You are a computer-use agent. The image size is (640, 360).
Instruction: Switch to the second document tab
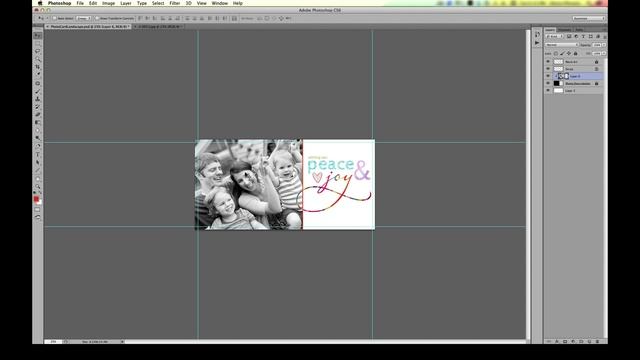point(158,27)
